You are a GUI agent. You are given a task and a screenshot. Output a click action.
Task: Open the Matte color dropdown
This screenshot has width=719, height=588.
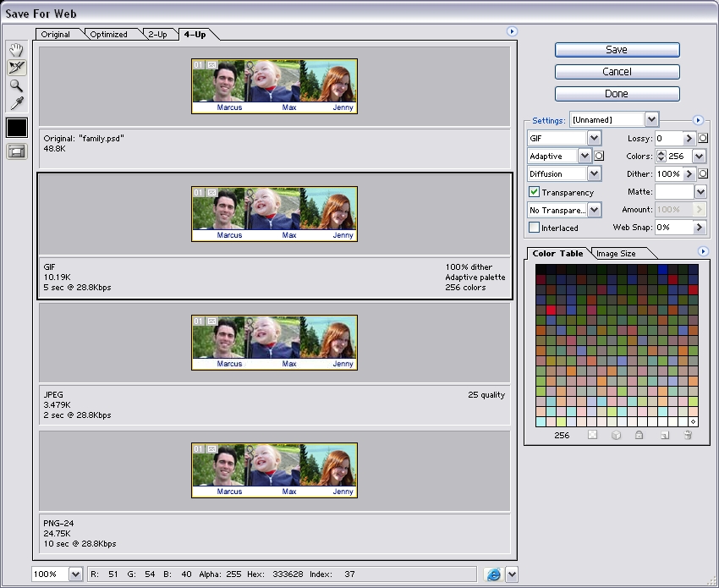pyautogui.click(x=700, y=192)
